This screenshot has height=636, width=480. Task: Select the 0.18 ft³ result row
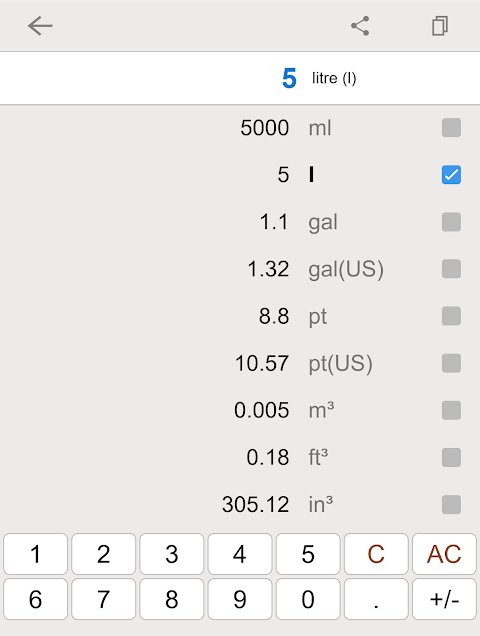click(240, 458)
